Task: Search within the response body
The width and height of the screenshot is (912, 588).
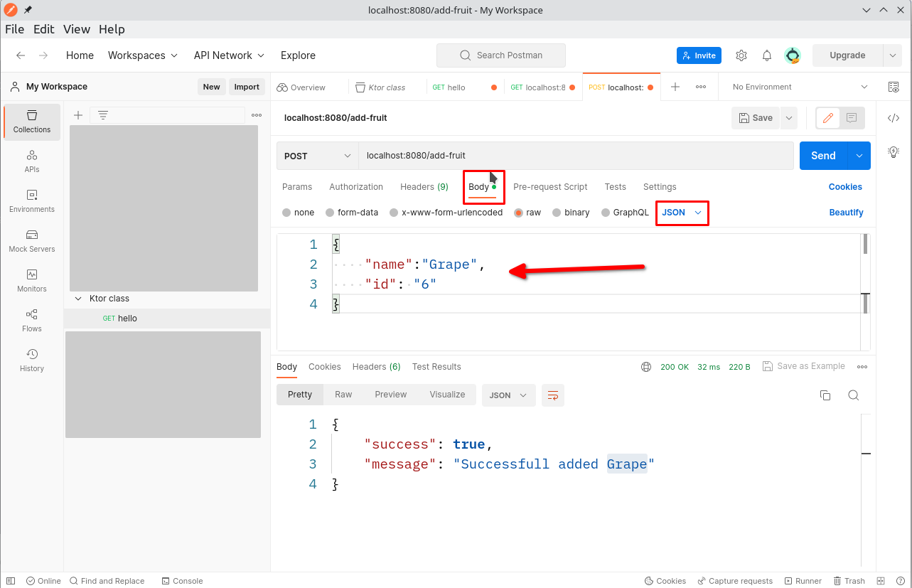Action: tap(854, 395)
